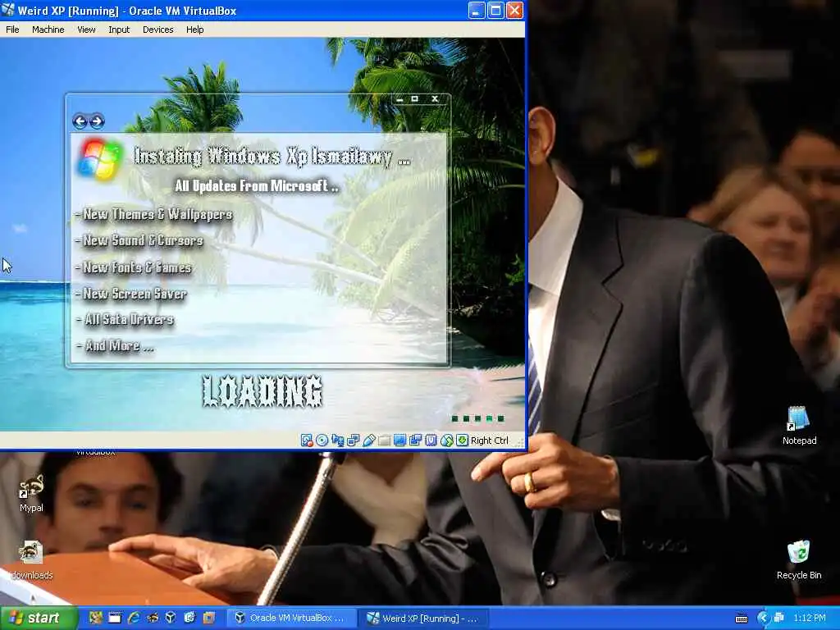
Task: Click the Right Ctrl host key label
Action: coord(489,441)
